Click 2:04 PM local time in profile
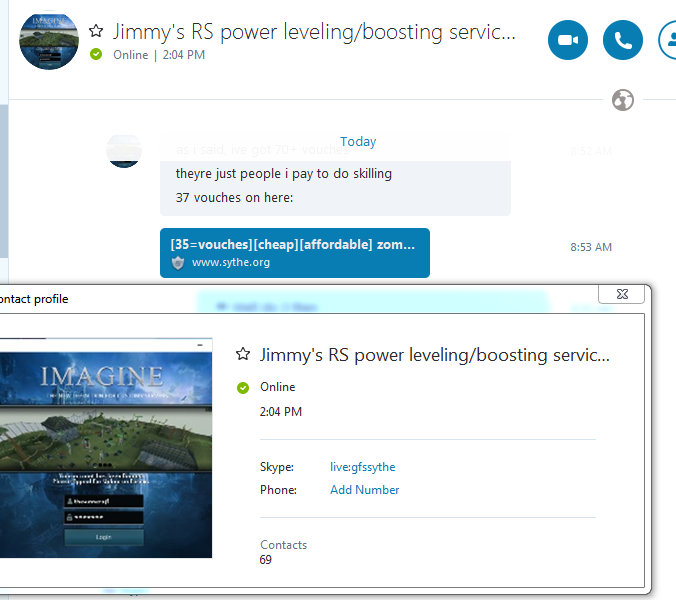The image size is (676, 600). click(x=281, y=412)
